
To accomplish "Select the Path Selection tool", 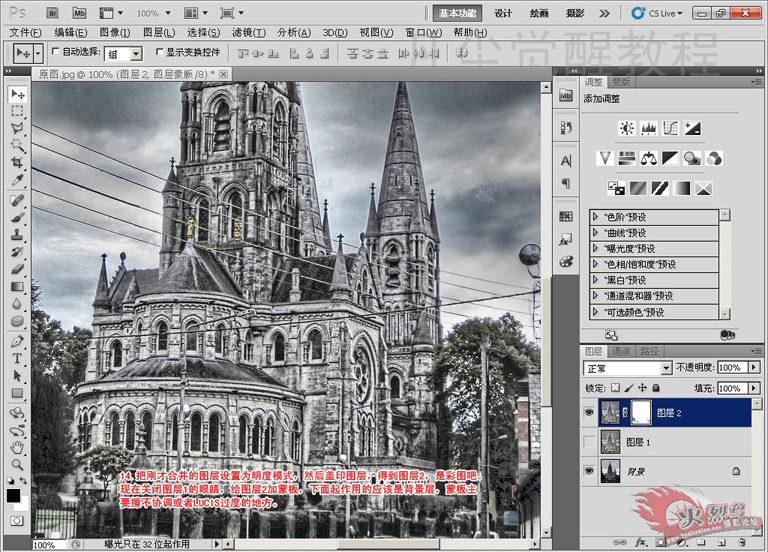I will click(17, 376).
